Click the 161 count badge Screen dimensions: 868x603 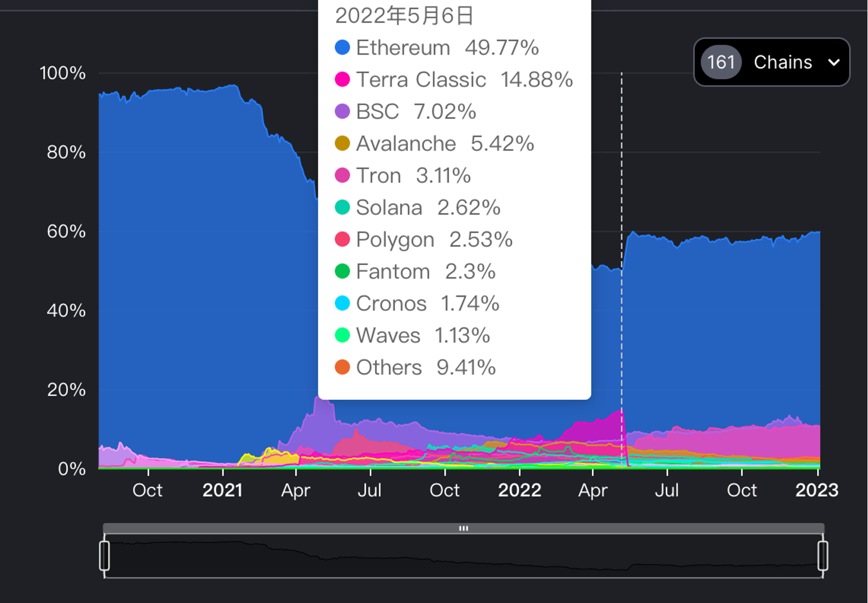[721, 62]
